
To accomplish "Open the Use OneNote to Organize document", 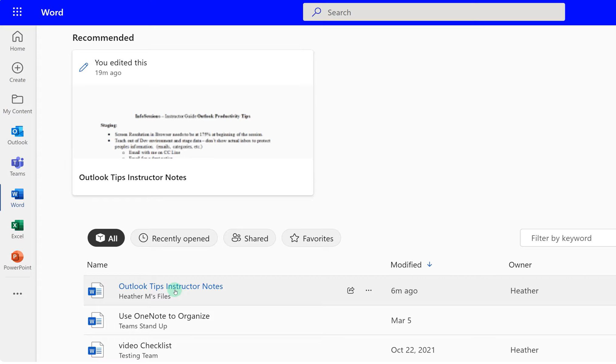I will pos(164,316).
